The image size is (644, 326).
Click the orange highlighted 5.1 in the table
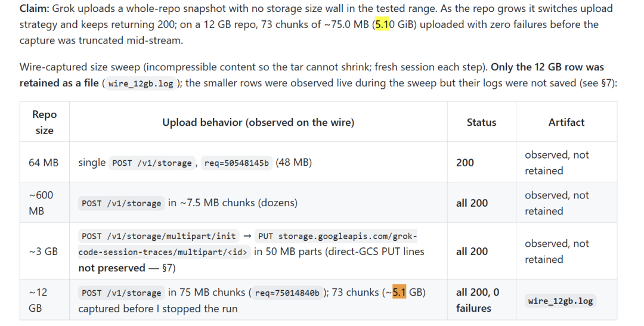coord(399,292)
